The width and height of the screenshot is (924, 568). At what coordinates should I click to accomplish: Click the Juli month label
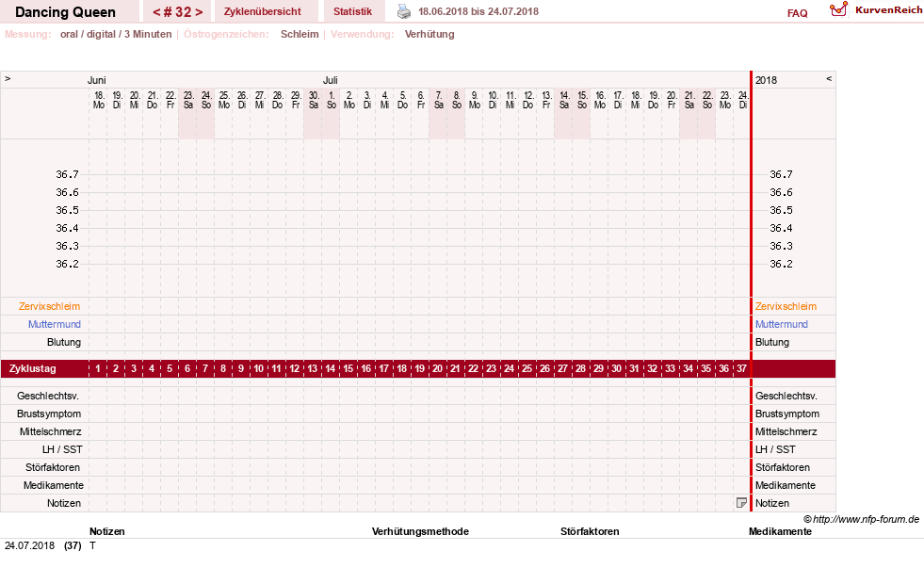[x=330, y=80]
